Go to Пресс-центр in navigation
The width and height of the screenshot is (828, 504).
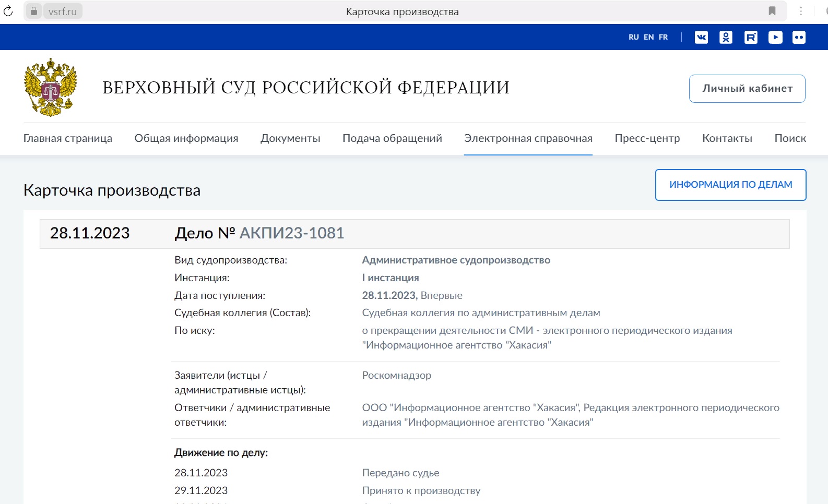(647, 138)
